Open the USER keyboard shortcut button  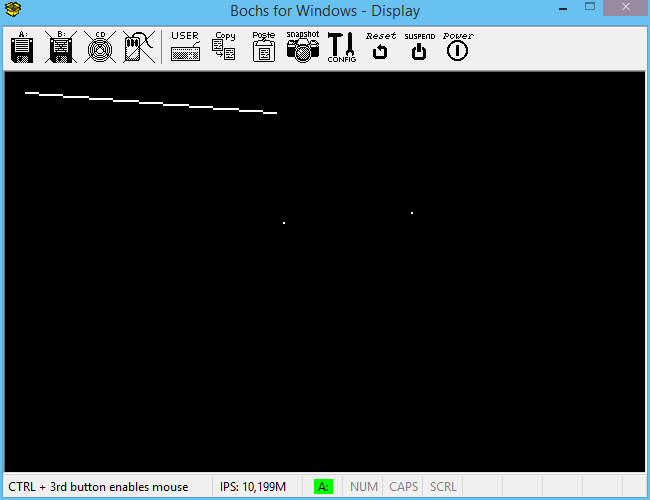(x=185, y=47)
